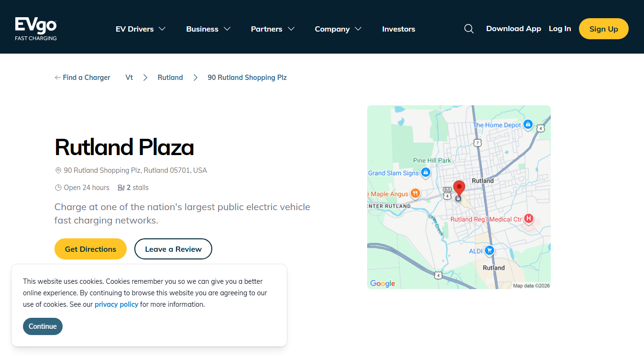This screenshot has width=644, height=358.
Task: Expand the Company menu chevron
Action: click(x=358, y=29)
